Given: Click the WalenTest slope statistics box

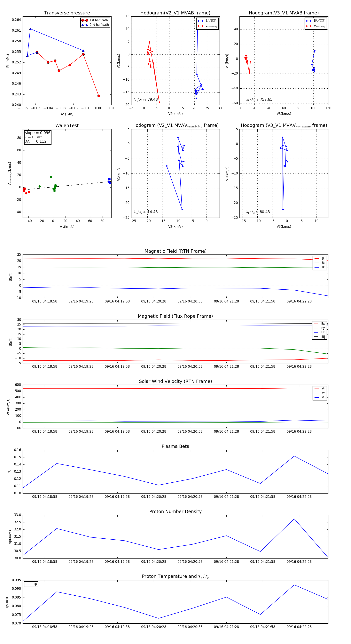Looking at the screenshot, I should (37, 137).
